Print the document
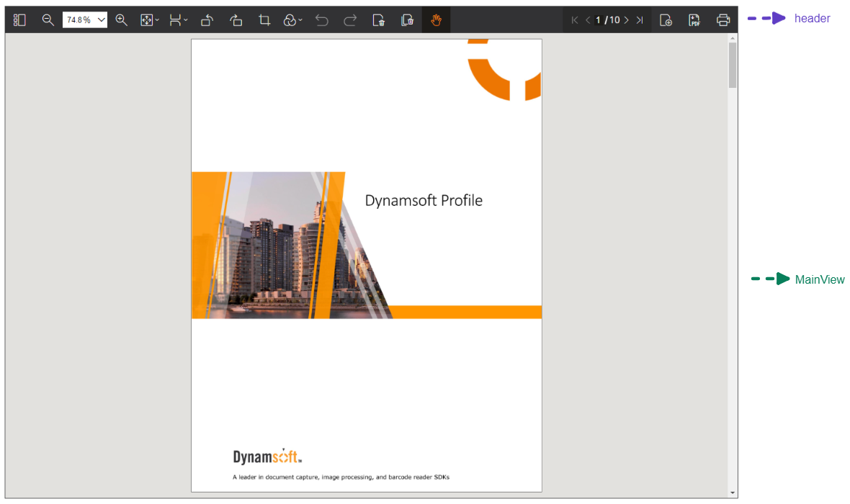 723,20
